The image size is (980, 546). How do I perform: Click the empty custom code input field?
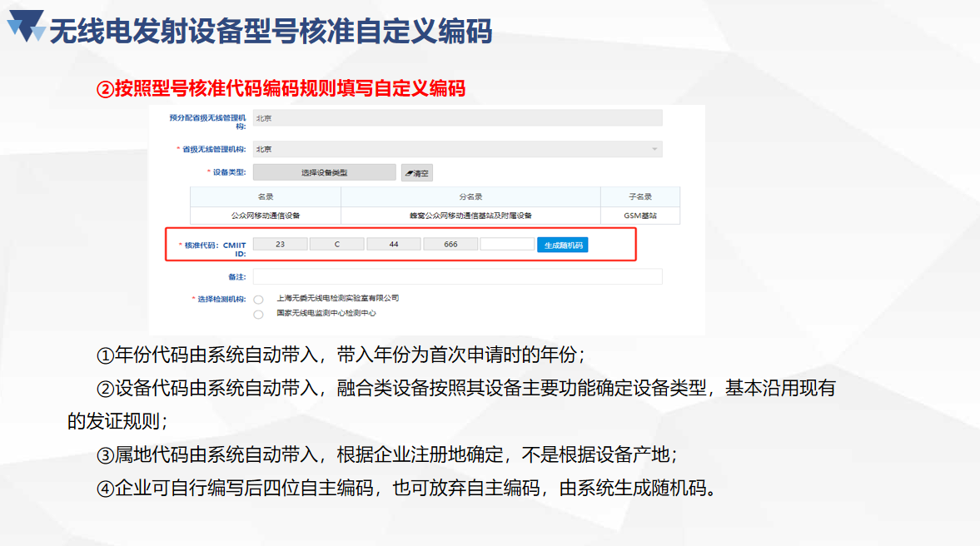[507, 245]
